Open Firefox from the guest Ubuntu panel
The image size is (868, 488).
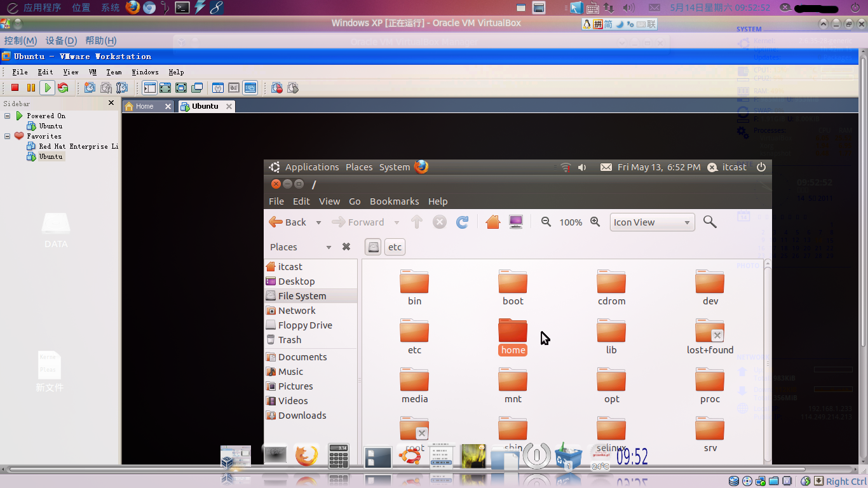421,167
